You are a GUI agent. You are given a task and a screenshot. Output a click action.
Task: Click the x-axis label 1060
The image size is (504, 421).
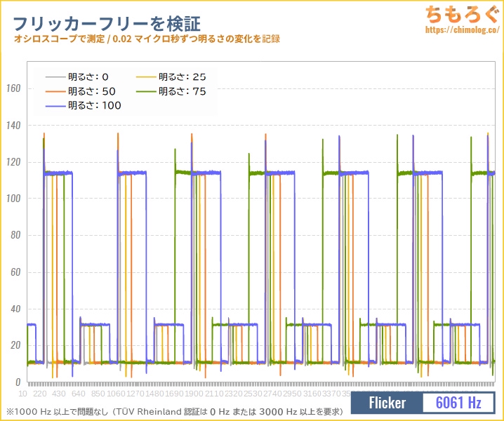tap(116, 394)
